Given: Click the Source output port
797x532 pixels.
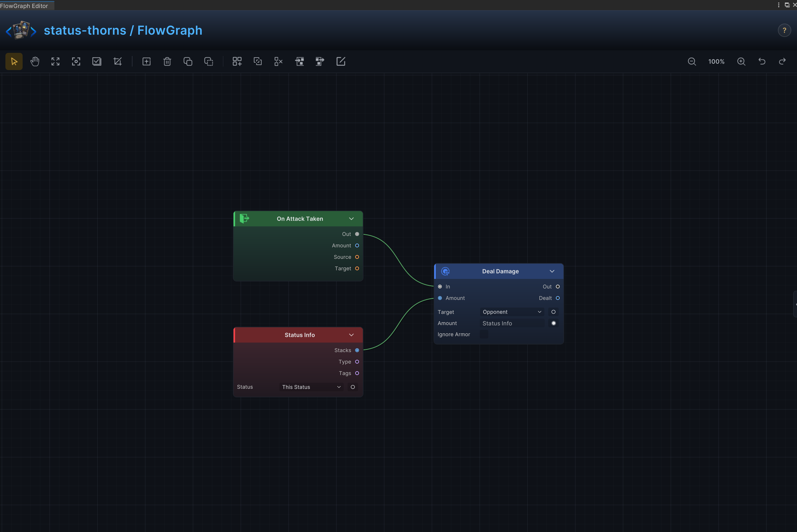Looking at the screenshot, I should pyautogui.click(x=357, y=257).
